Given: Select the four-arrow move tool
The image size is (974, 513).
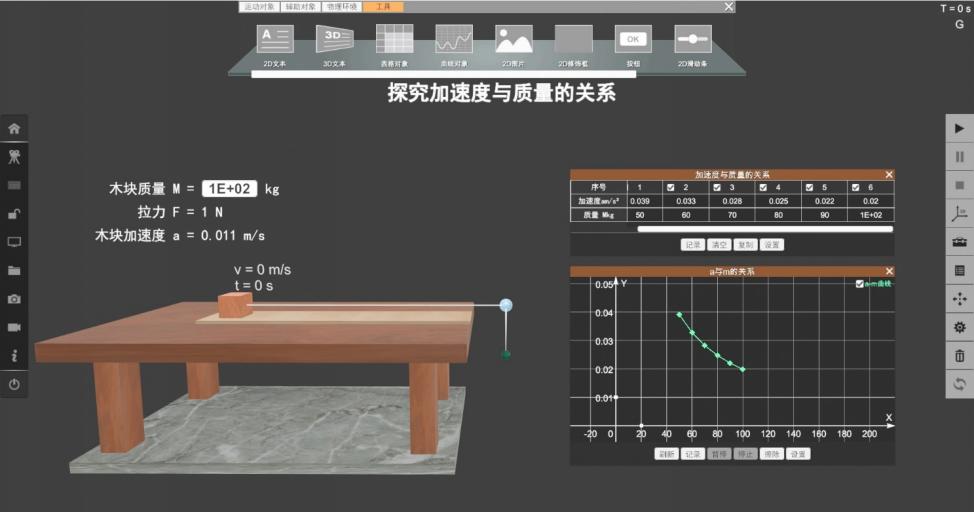Looking at the screenshot, I should click(960, 299).
